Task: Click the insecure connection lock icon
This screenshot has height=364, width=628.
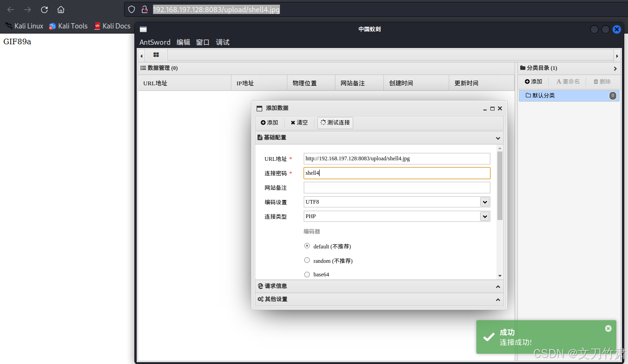Action: [144, 9]
